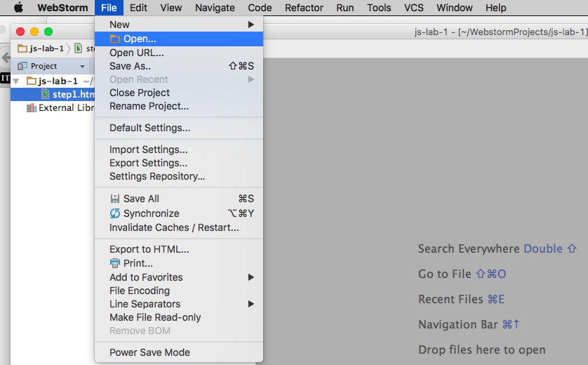The height and width of the screenshot is (365, 588).
Task: Click the step1 HTML file icon in tree
Action: coord(46,94)
